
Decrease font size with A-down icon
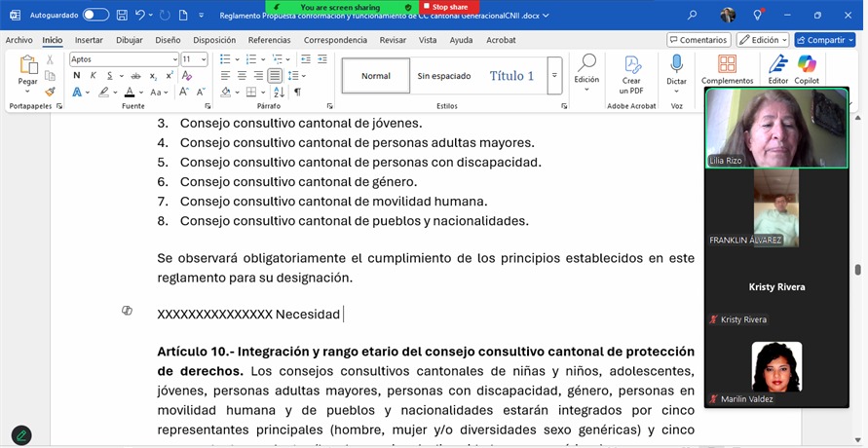point(201,92)
